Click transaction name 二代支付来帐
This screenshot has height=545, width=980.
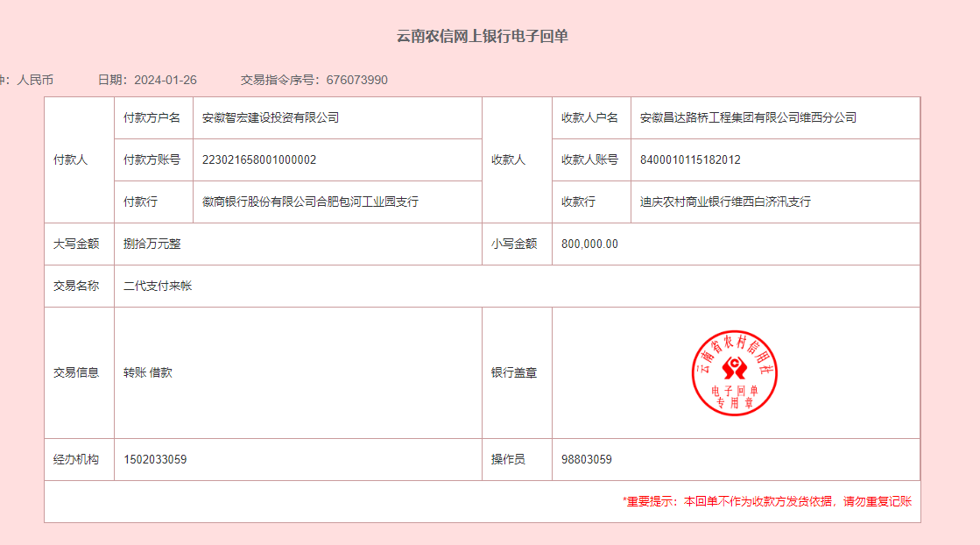pos(158,286)
